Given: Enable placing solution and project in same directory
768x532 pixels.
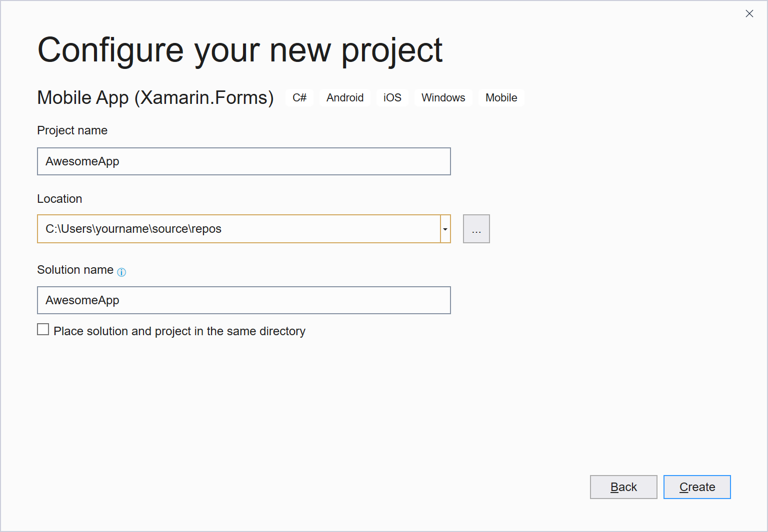Looking at the screenshot, I should 43,330.
